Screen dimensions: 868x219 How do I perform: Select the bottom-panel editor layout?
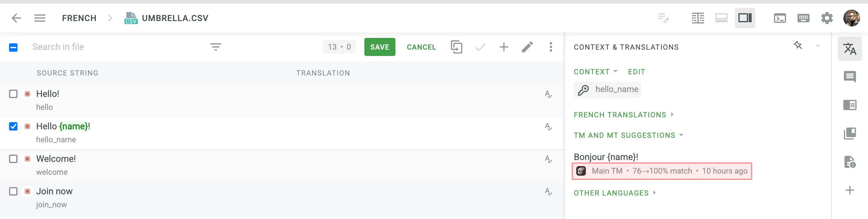tap(722, 18)
